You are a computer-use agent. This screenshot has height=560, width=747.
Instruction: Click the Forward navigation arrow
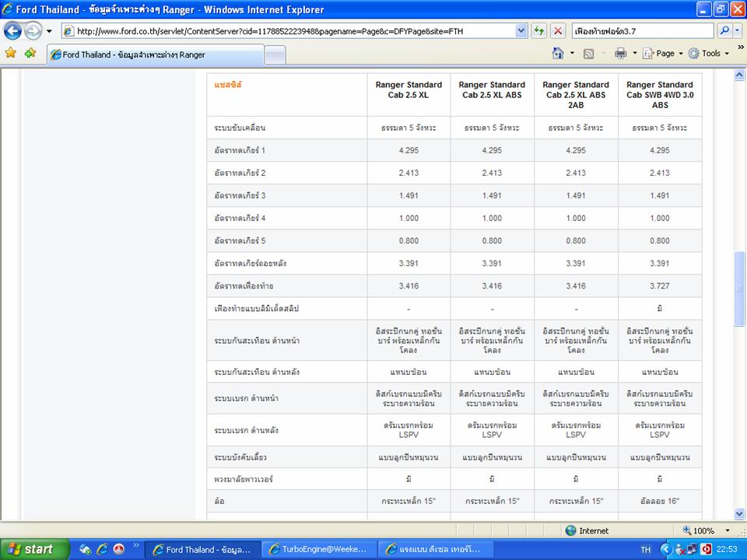pyautogui.click(x=33, y=31)
